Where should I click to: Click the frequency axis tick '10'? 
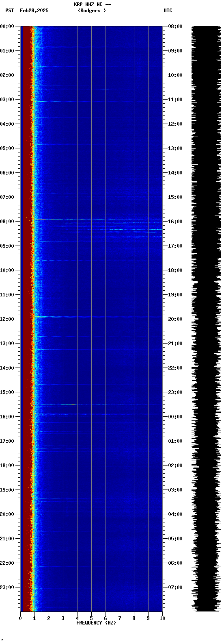click(x=162, y=618)
